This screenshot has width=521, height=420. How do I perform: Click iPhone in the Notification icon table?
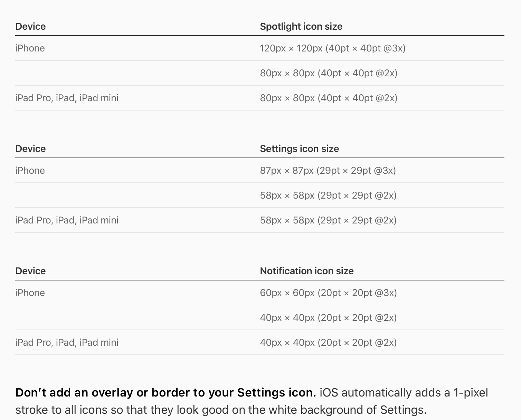pyautogui.click(x=30, y=293)
